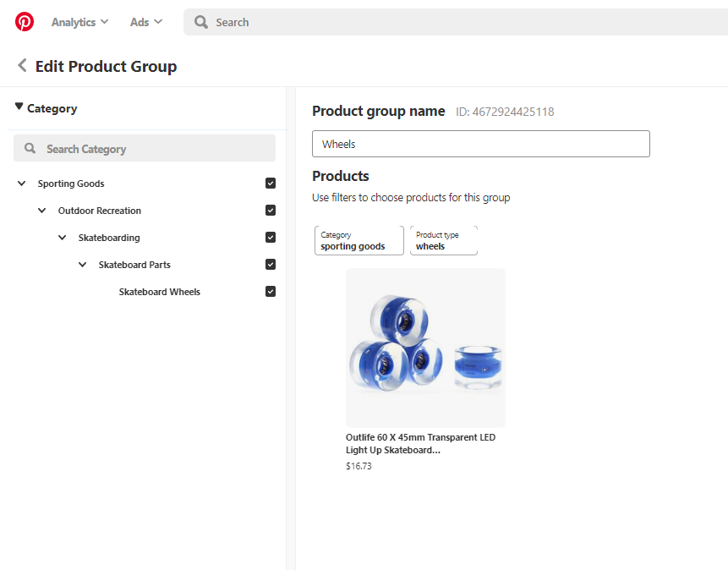
Task: Click the magnifier icon in Search Category
Action: click(30, 149)
